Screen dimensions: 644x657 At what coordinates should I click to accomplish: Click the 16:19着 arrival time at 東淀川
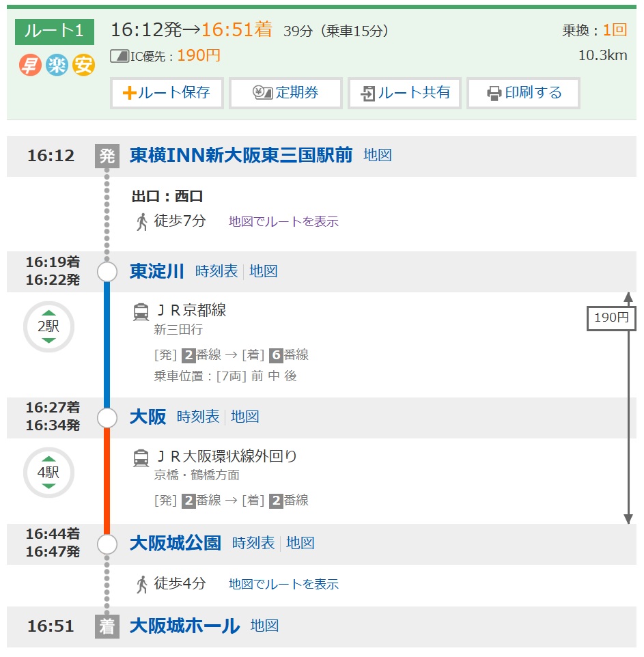coord(53,262)
